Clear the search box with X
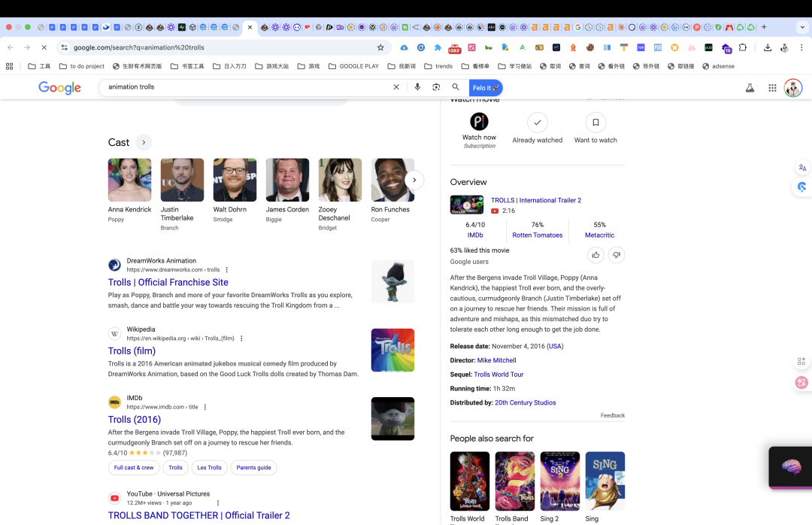Viewport: 812px width, 525px height. 396,87
